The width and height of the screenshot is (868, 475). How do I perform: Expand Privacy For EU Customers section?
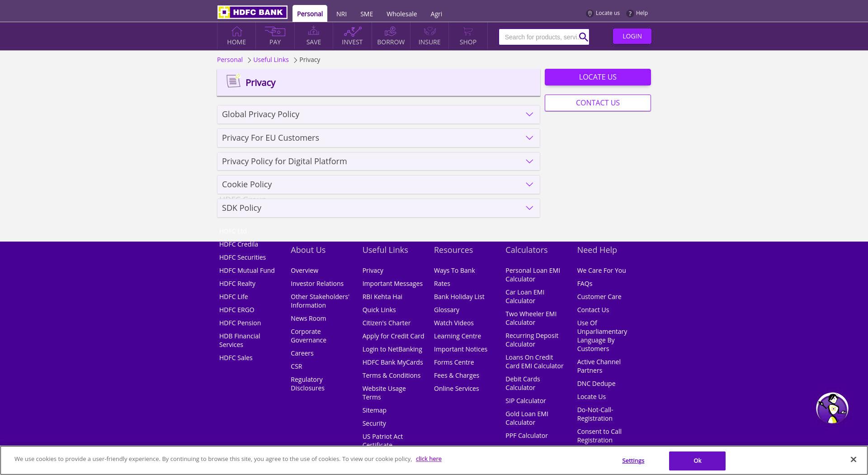(x=378, y=138)
